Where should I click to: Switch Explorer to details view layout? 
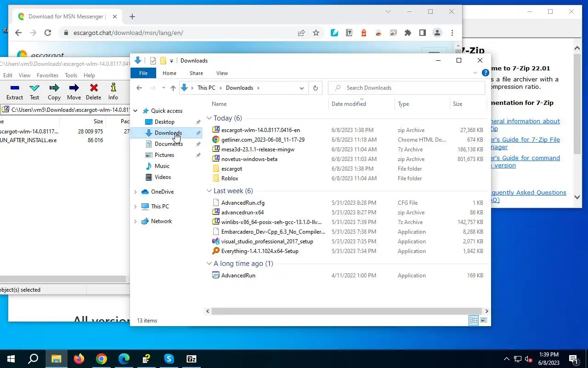click(473, 321)
